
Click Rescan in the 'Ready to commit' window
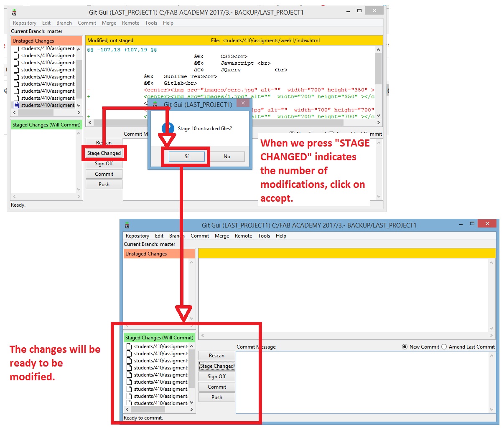tap(217, 356)
